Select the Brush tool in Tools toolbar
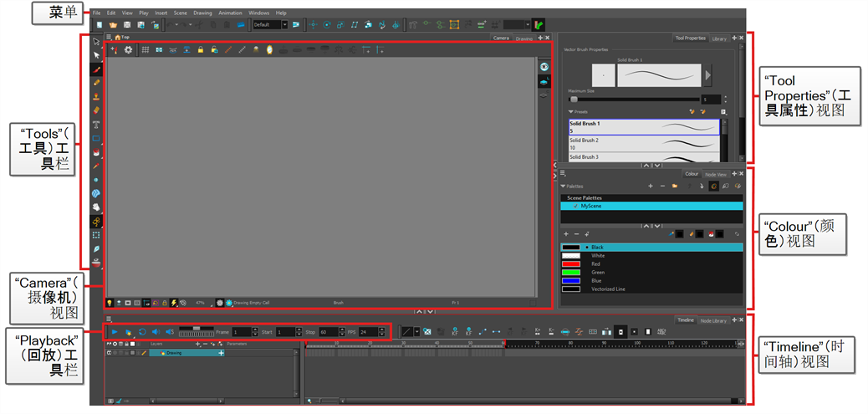Viewport: 868px width, 414px height. pyautogui.click(x=97, y=69)
